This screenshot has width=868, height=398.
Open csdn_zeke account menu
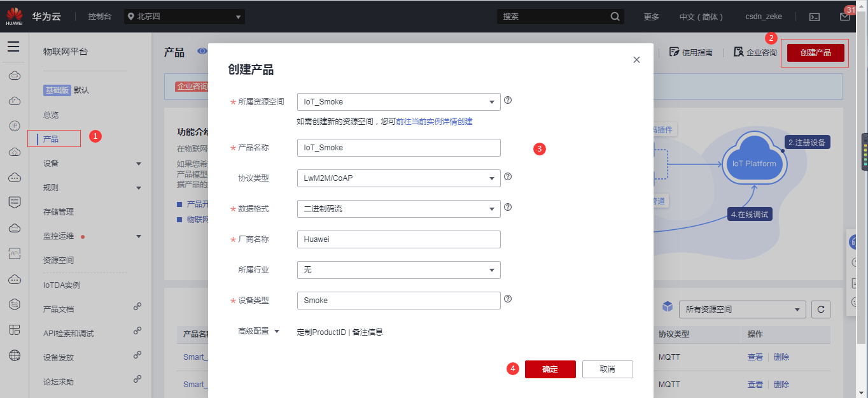[764, 17]
